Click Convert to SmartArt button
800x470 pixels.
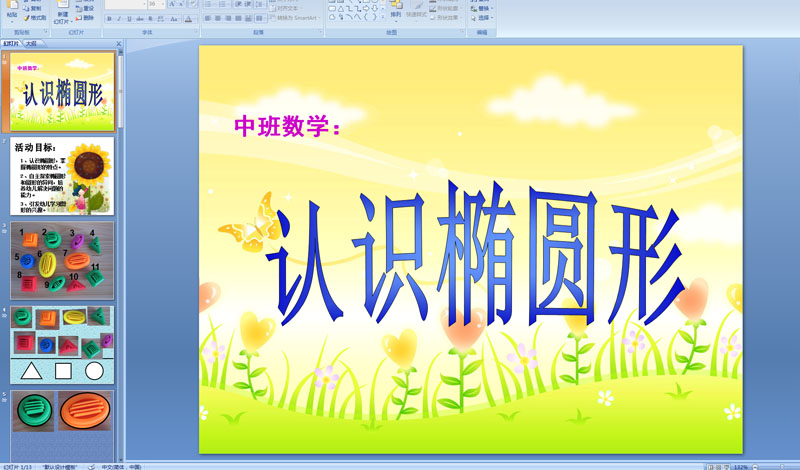click(293, 18)
